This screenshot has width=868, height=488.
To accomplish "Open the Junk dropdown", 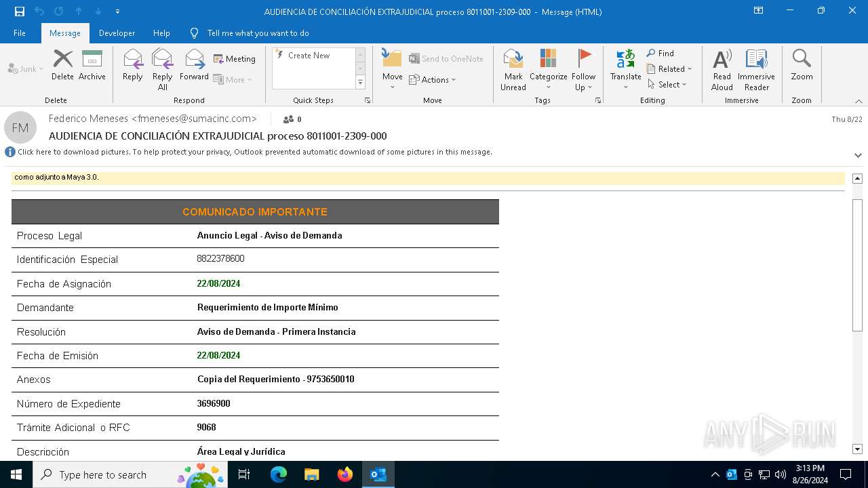I will pos(26,69).
